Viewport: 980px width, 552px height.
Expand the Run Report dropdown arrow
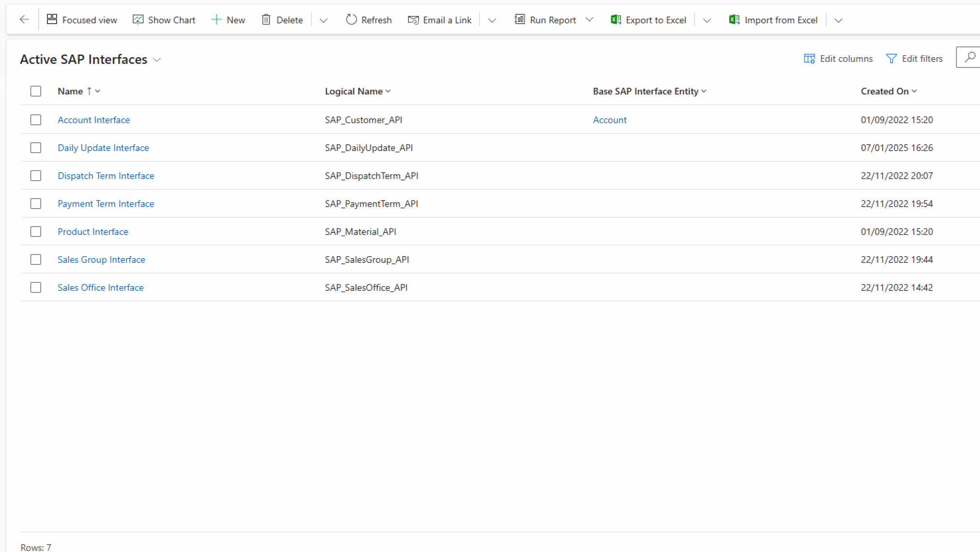click(x=589, y=20)
